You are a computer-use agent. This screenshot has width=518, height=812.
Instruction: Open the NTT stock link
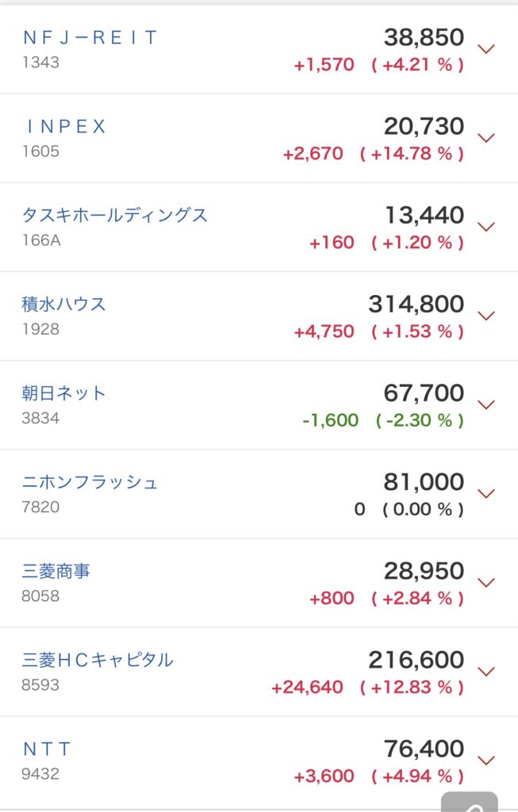(47, 749)
